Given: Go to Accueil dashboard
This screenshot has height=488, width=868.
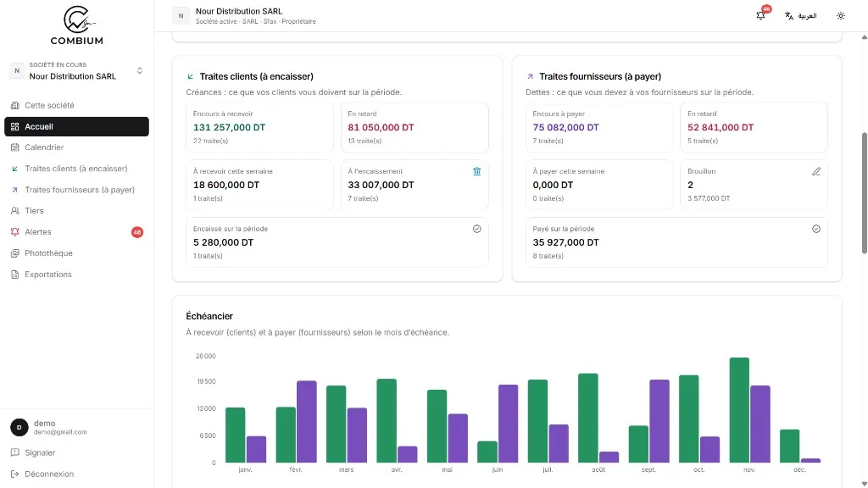Looking at the screenshot, I should click(76, 127).
